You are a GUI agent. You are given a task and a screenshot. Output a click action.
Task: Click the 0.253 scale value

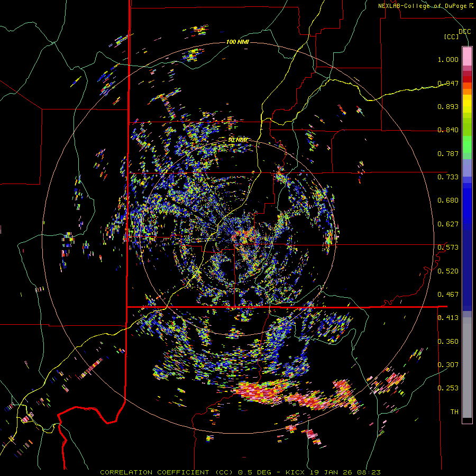448,388
